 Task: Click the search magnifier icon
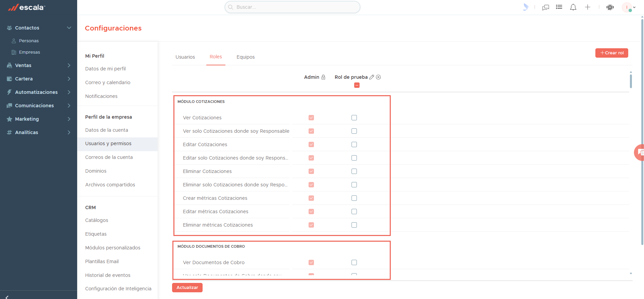(x=231, y=7)
